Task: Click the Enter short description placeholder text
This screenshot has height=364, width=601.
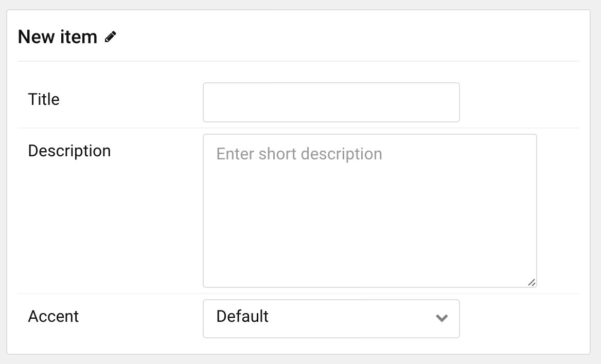Action: point(299,154)
